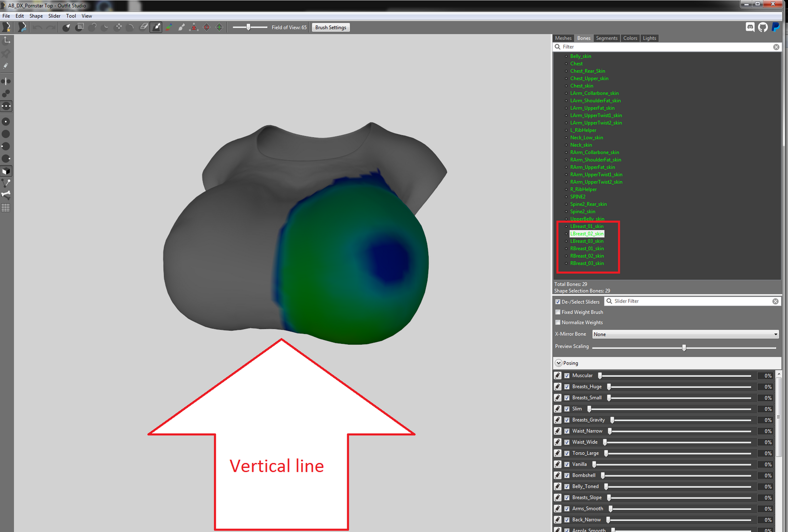The height and width of the screenshot is (532, 788).
Task: Click the bone Filter input field
Action: pos(667,47)
